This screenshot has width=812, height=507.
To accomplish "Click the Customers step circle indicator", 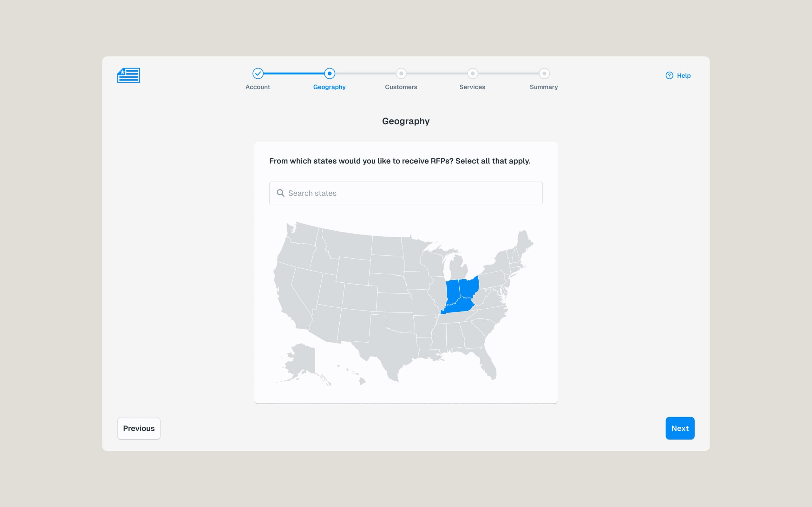I will pos(401,74).
